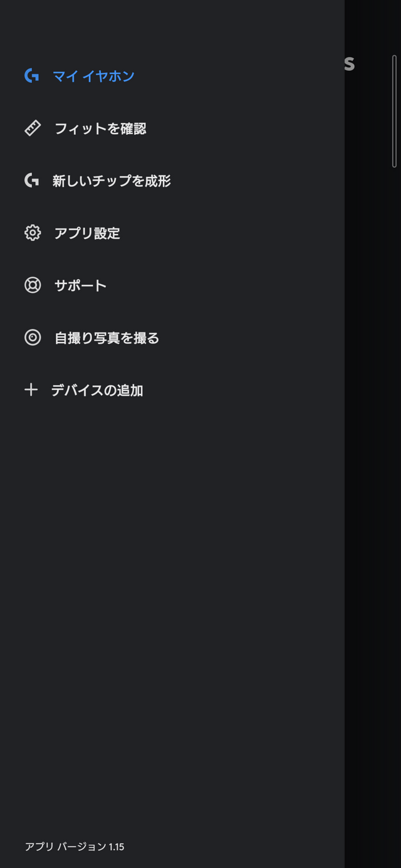Select the フィットを確認 menu entry

100,129
